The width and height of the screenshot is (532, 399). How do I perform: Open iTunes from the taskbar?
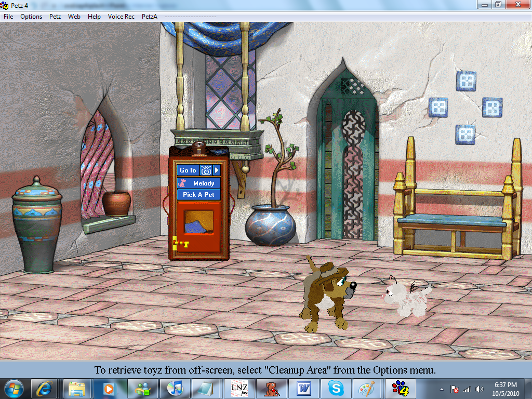(175, 389)
